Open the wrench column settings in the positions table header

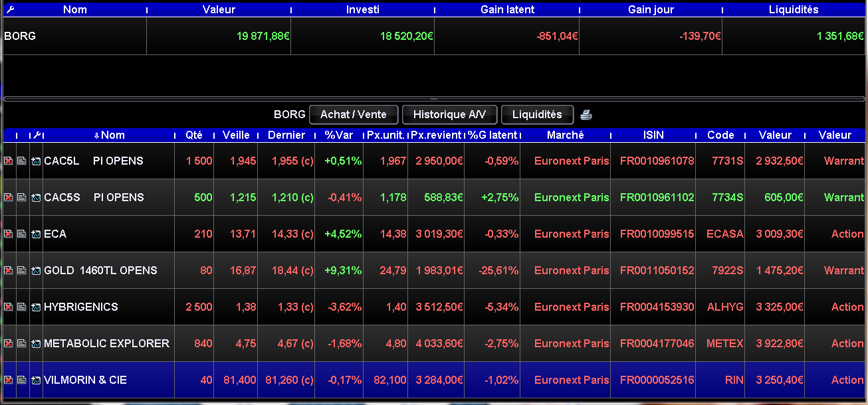click(x=37, y=135)
